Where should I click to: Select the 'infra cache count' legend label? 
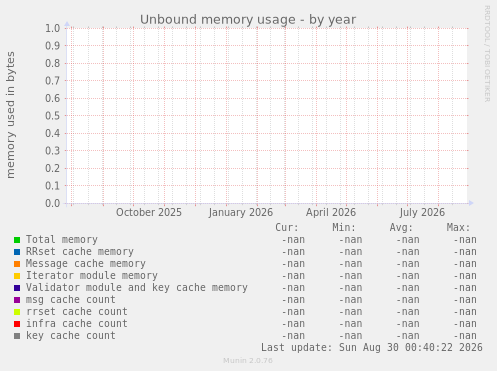click(x=77, y=324)
